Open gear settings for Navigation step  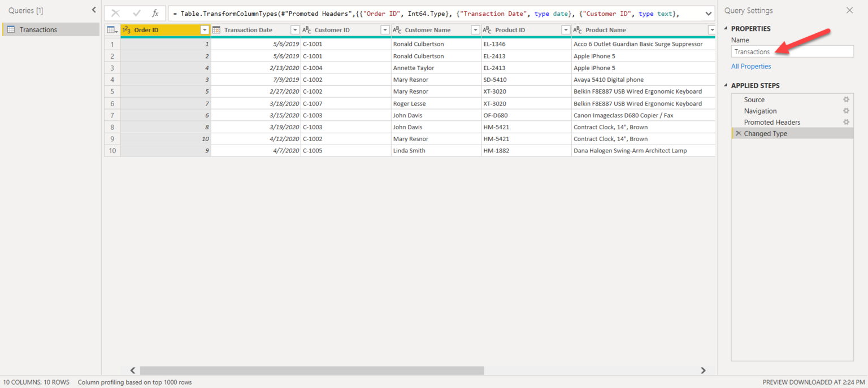846,111
